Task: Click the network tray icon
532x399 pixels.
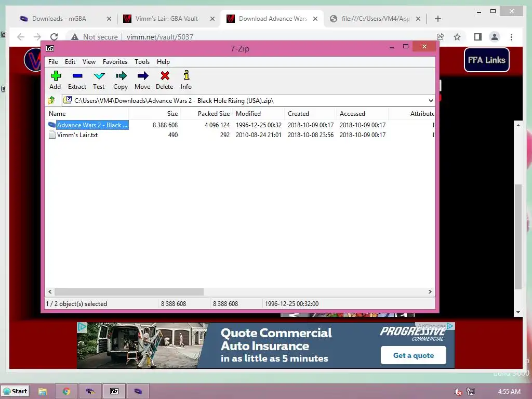Action: pos(471,392)
